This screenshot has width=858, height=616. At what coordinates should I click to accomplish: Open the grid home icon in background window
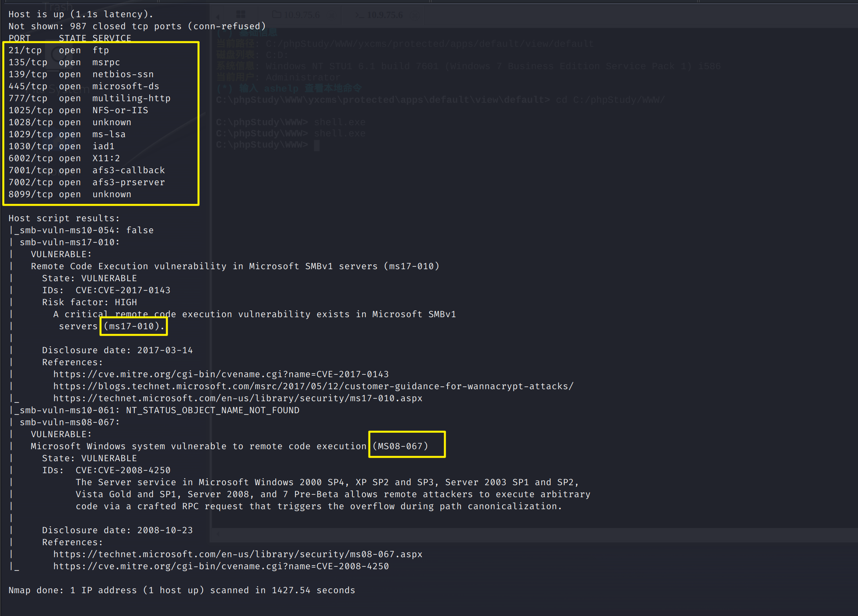(x=241, y=15)
